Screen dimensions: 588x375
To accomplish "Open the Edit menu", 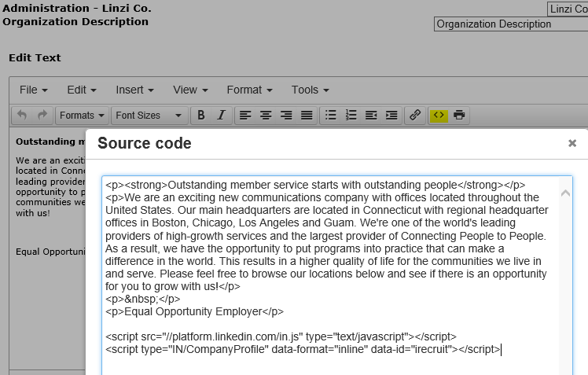I will 82,90.
